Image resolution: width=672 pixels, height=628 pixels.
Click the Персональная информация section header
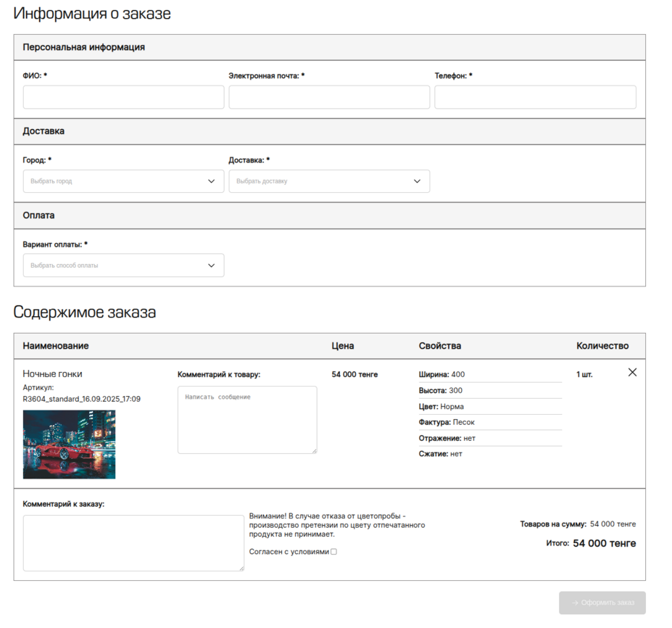pos(83,47)
